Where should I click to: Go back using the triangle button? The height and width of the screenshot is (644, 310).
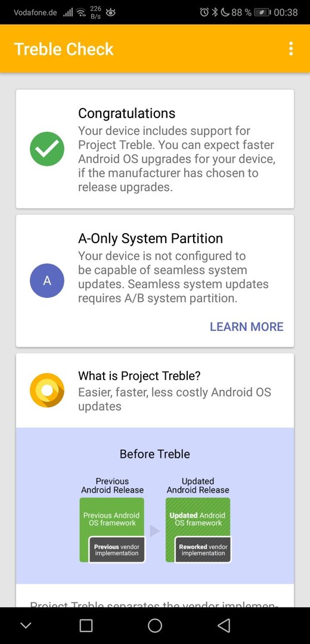(224, 626)
